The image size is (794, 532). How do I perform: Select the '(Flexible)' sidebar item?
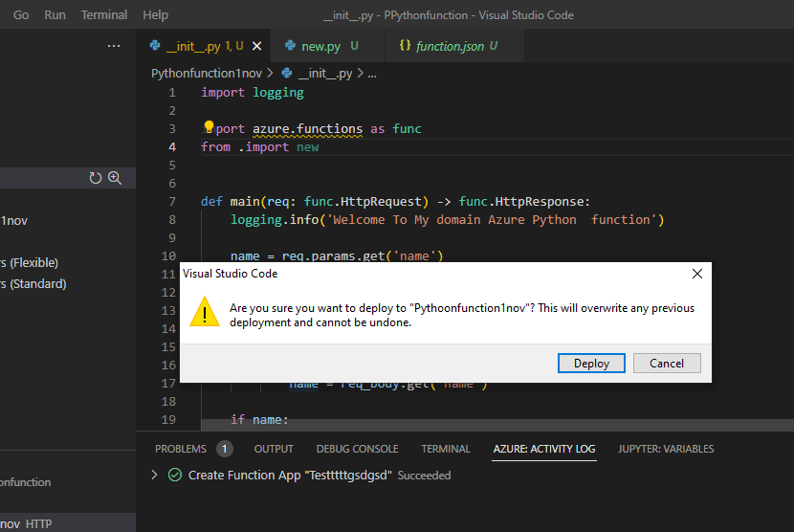click(x=68, y=262)
